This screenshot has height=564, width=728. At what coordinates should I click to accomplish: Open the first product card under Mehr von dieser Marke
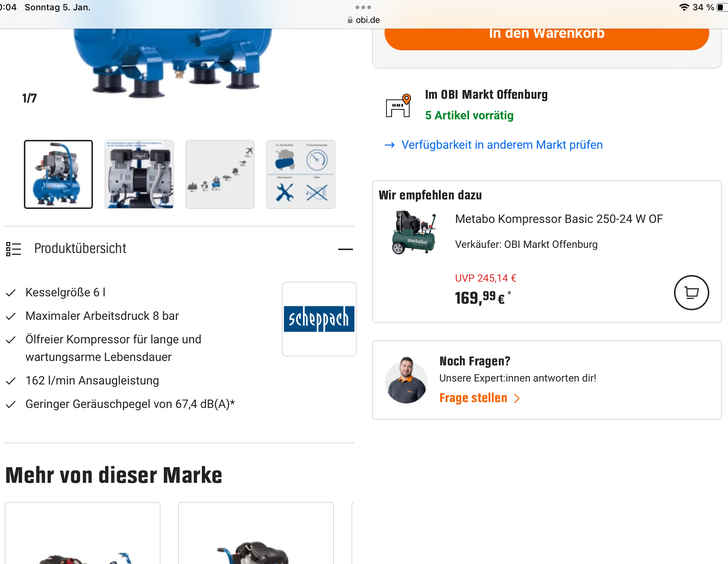[83, 533]
